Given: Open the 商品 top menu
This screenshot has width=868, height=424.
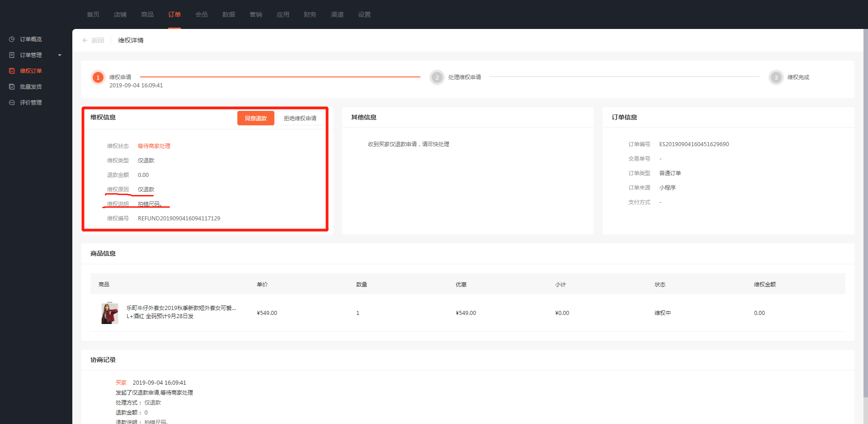Looking at the screenshot, I should [147, 14].
